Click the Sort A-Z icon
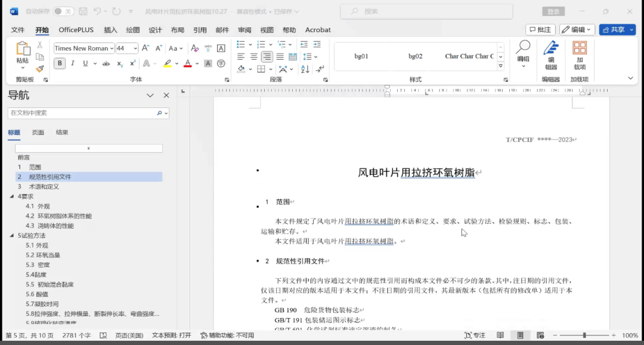644x345 pixels. (305, 69)
